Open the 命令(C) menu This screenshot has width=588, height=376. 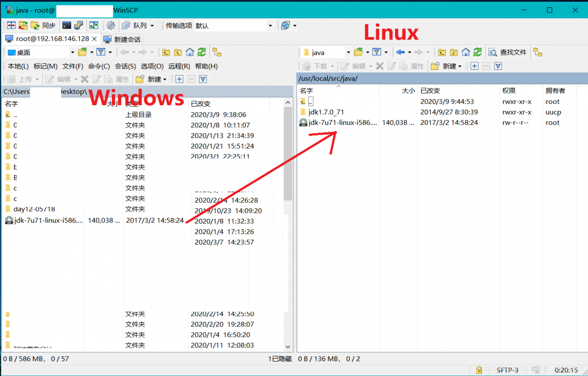point(99,66)
